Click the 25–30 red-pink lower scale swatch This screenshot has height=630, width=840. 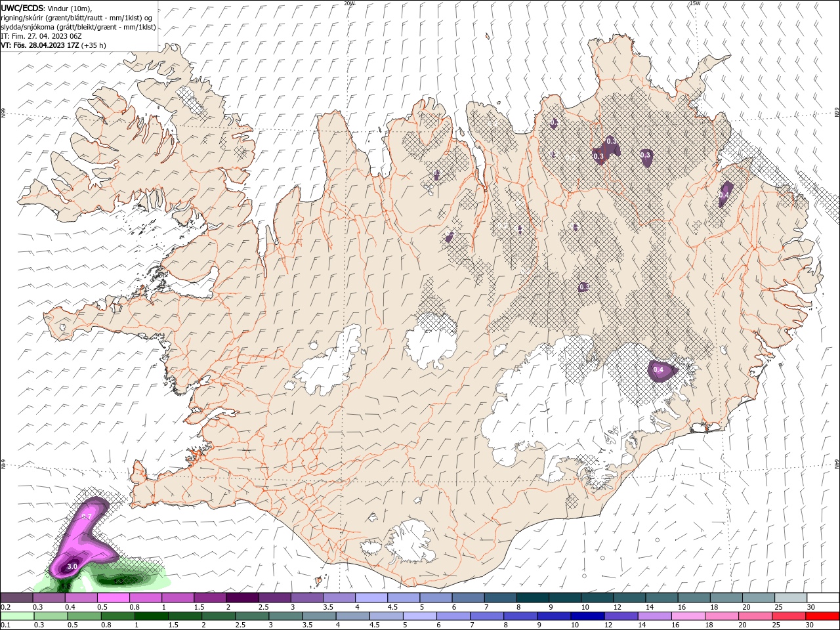(789, 616)
